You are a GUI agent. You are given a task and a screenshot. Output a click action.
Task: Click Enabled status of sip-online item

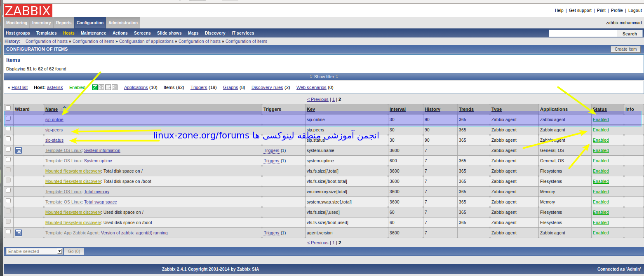pos(600,119)
